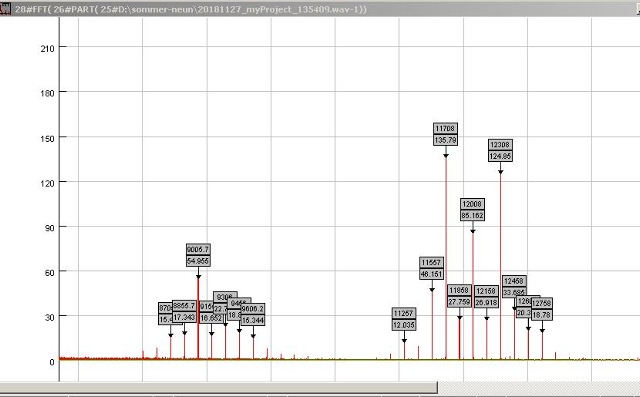Click the arrow marker below label 12308

(x=500, y=172)
